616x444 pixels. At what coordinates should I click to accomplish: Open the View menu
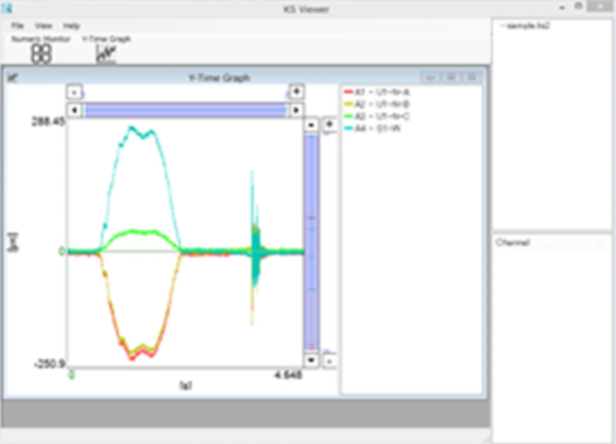pyautogui.click(x=43, y=24)
